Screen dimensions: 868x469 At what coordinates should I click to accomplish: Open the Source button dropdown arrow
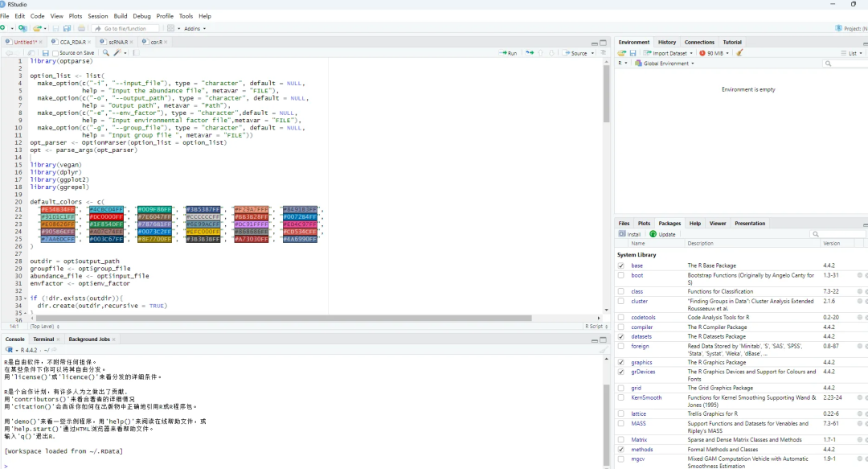[x=592, y=53]
